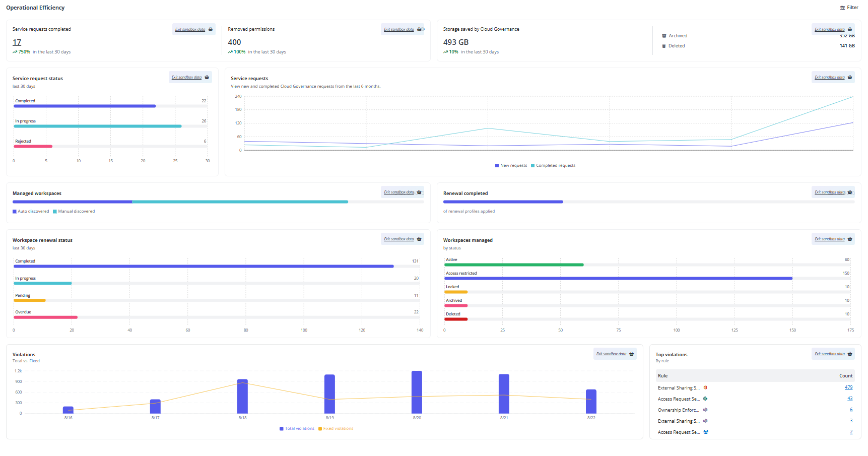Click the Access restricted bar in Workspaces managed
The width and height of the screenshot is (868, 456).
618,279
